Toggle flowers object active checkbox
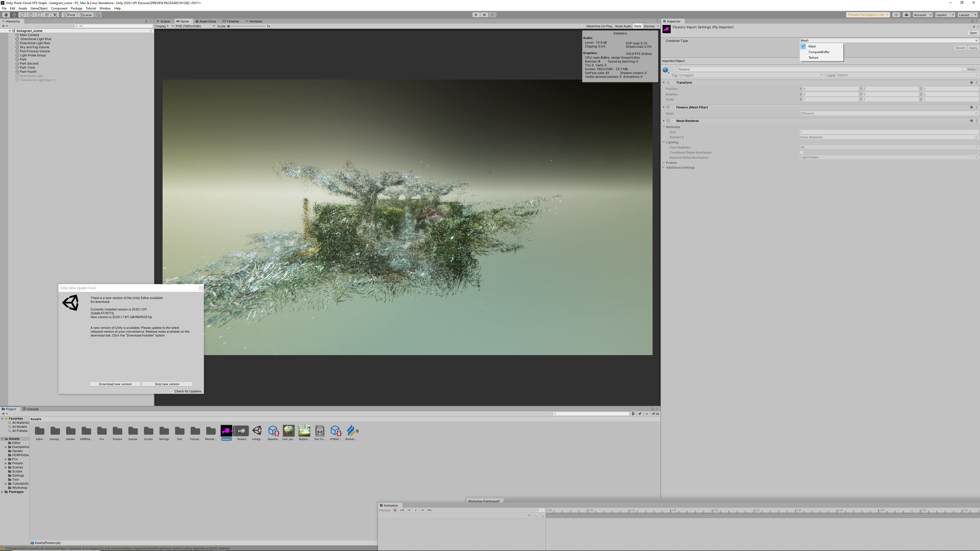This screenshot has width=980, height=551. pyautogui.click(x=675, y=69)
